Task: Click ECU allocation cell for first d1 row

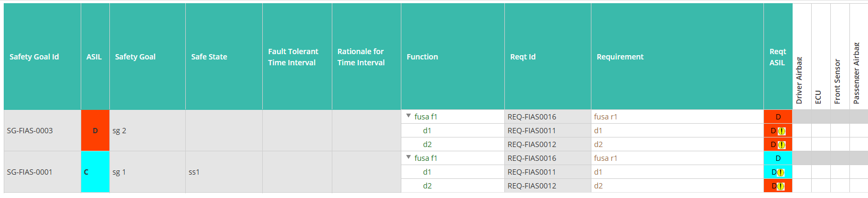Action: pos(821,131)
